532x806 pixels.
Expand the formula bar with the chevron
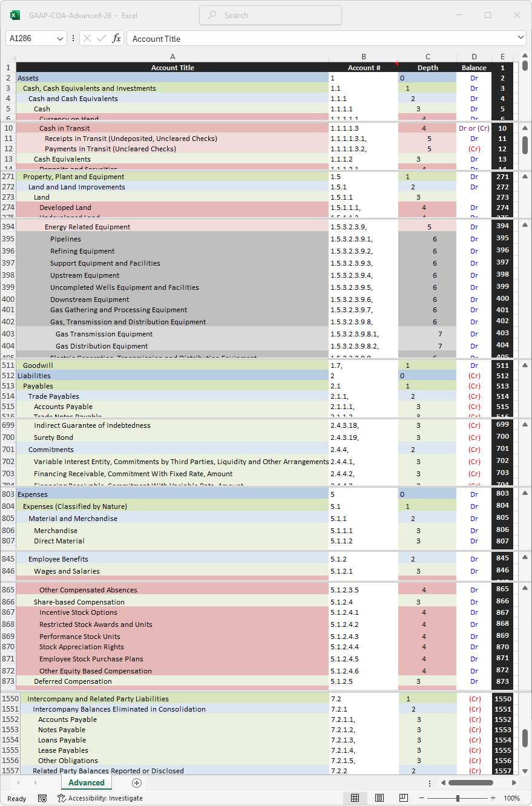(521, 38)
